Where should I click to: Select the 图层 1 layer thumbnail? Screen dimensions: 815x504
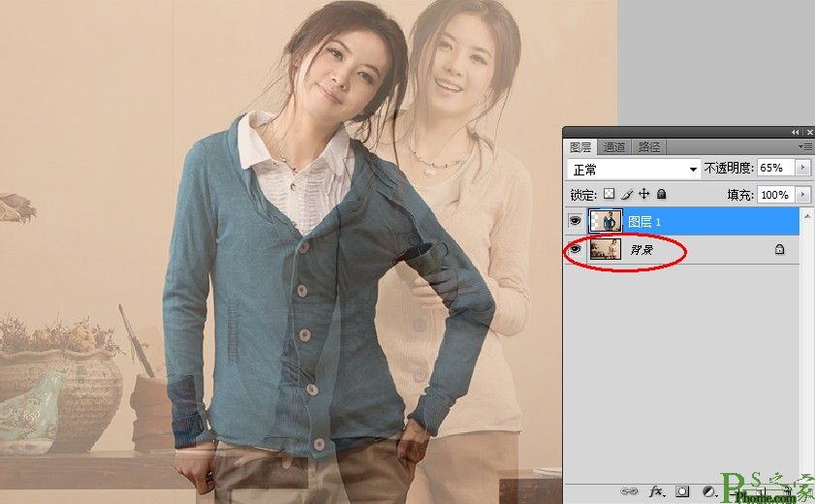pyautogui.click(x=605, y=221)
